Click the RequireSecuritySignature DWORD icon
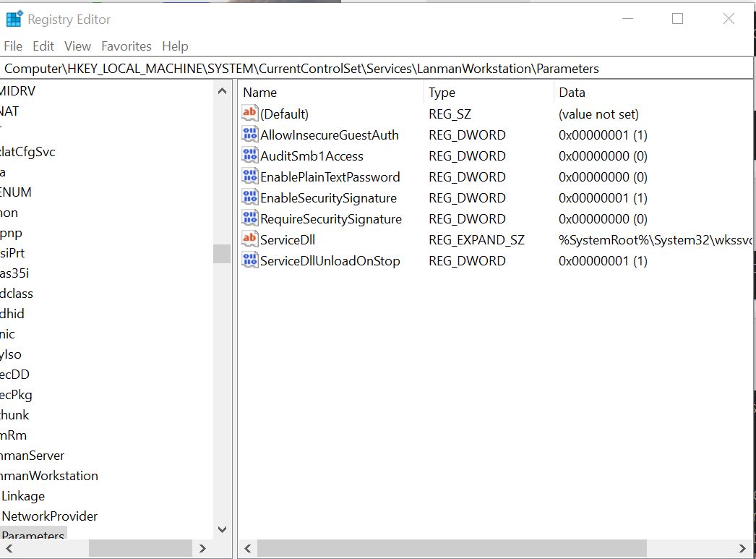The height and width of the screenshot is (559, 756). pyautogui.click(x=250, y=218)
